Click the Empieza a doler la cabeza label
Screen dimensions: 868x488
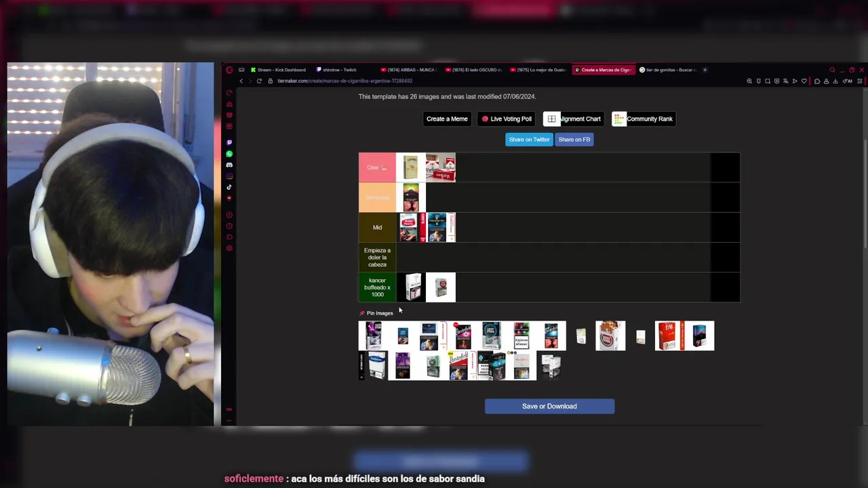click(377, 257)
